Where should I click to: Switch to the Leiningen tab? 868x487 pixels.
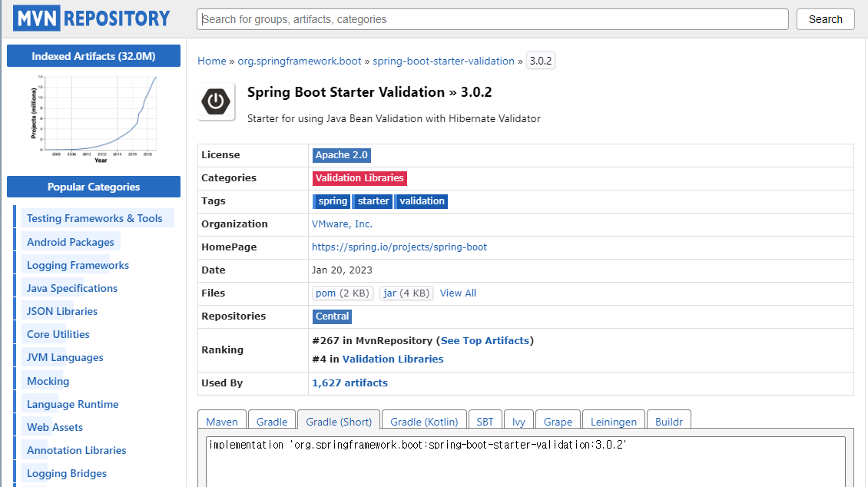point(613,421)
